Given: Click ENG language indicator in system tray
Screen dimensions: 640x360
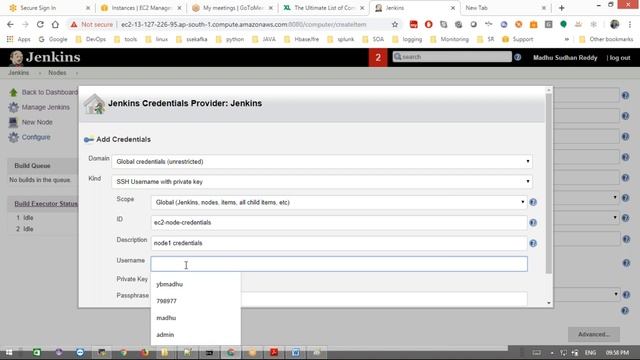Looking at the screenshot, I should click(590, 353).
